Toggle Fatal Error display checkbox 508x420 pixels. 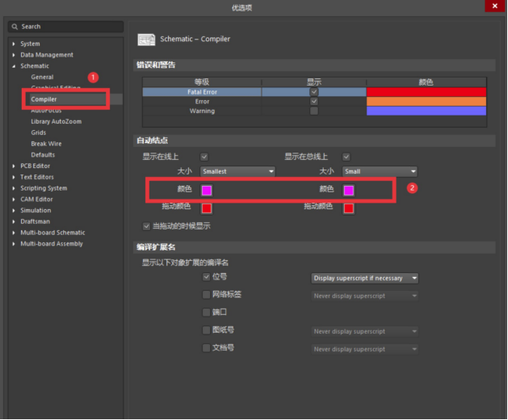[314, 92]
